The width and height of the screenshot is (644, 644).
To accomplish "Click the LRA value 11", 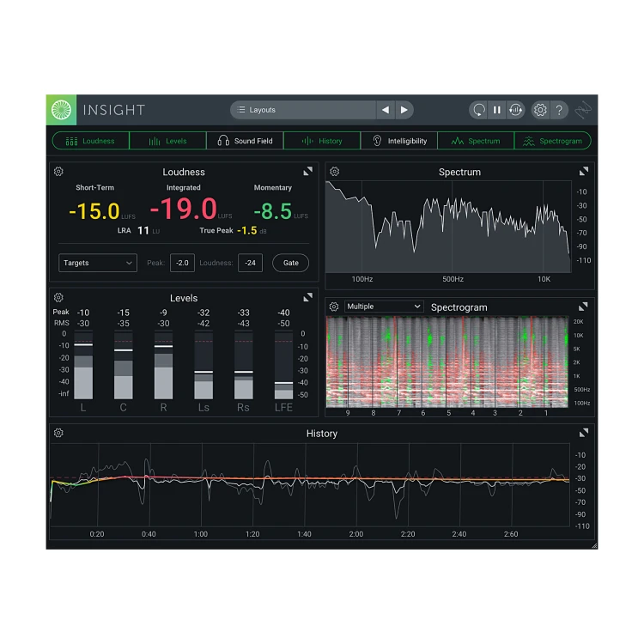I will (x=143, y=230).
